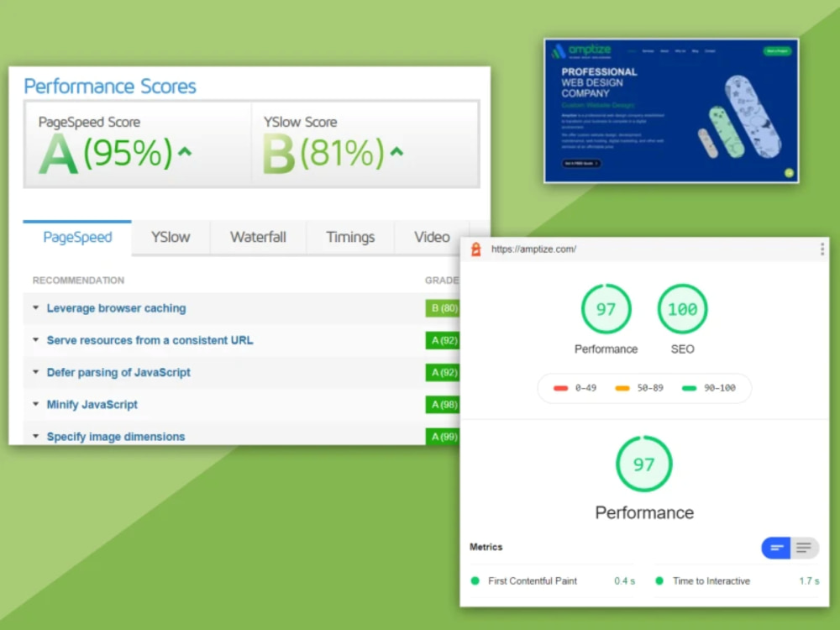Click the A (99) grade badge
This screenshot has height=630, width=840.
click(443, 436)
